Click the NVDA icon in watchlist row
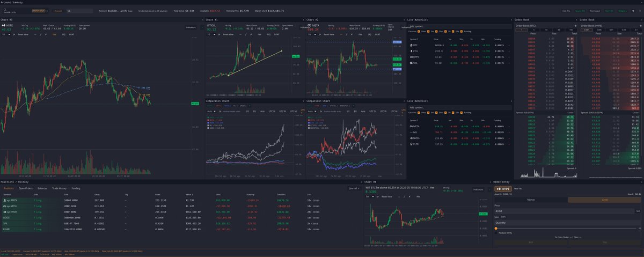 click(411, 138)
